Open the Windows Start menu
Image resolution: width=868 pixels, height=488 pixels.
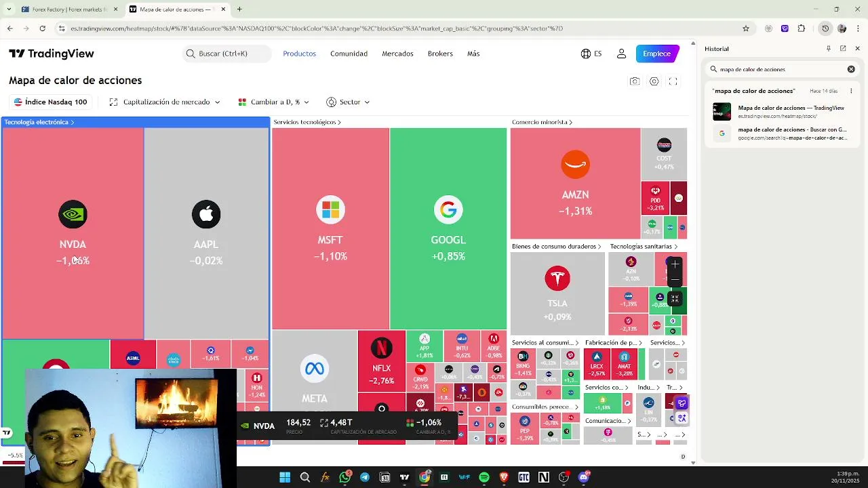[x=285, y=477]
